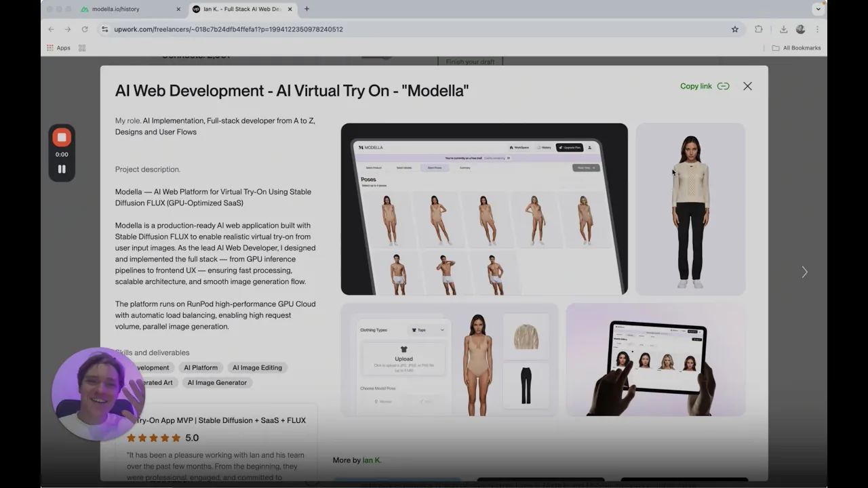This screenshot has height=488, width=868.
Task: Close the Modella portfolio dialog
Action: point(747,86)
